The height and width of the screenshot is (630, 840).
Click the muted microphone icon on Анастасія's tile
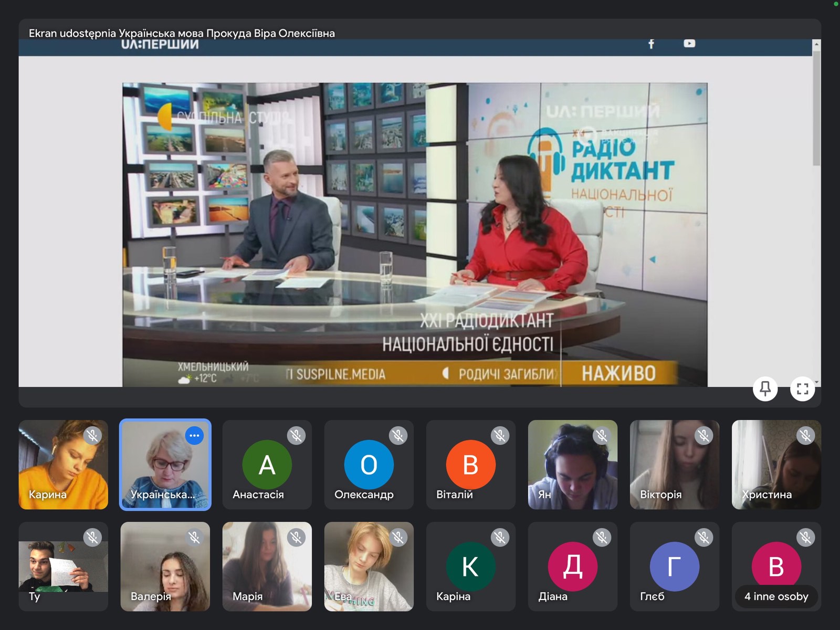(296, 435)
